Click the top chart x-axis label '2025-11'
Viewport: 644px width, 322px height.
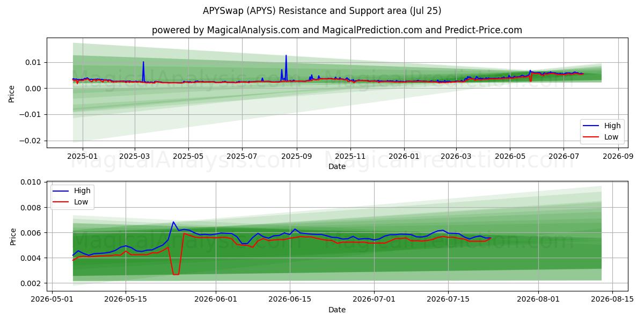tap(350, 156)
